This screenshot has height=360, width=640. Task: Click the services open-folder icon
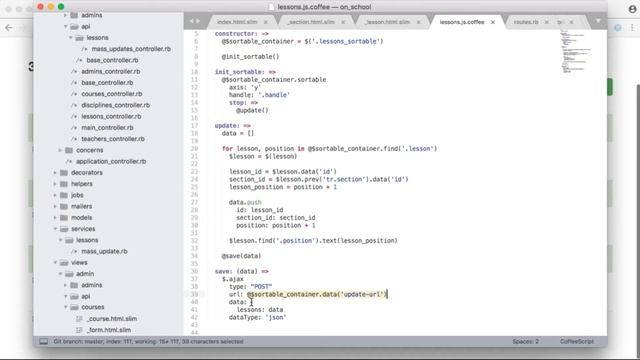64,229
